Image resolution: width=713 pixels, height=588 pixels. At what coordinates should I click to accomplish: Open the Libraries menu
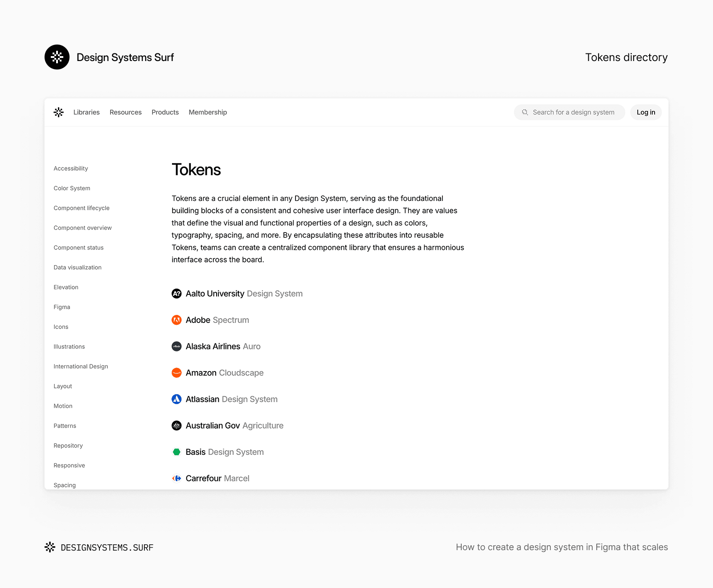point(86,112)
